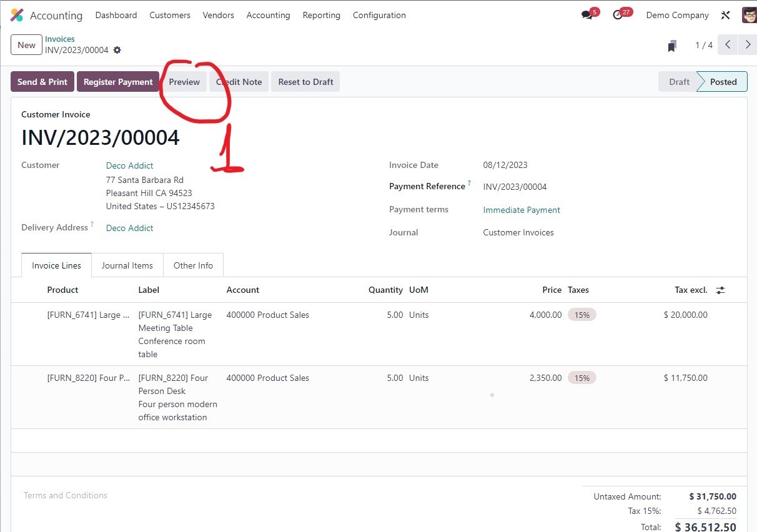Open the gear action menu beside INV/2023/00004

117,51
